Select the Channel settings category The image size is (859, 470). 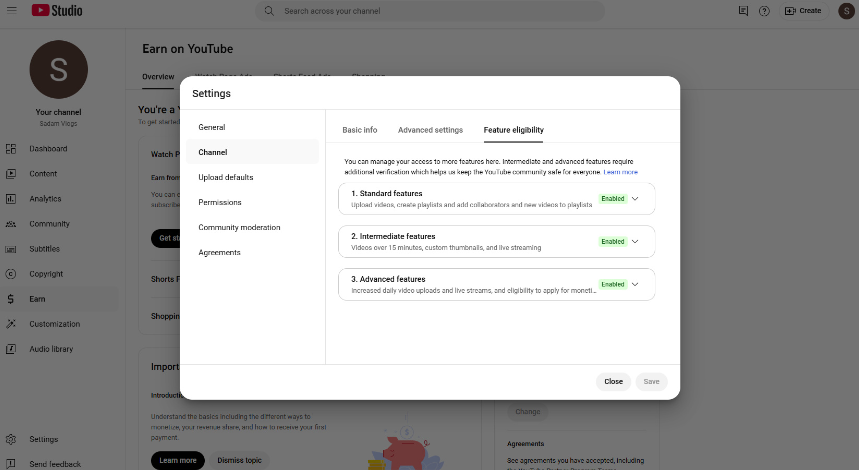(x=253, y=152)
